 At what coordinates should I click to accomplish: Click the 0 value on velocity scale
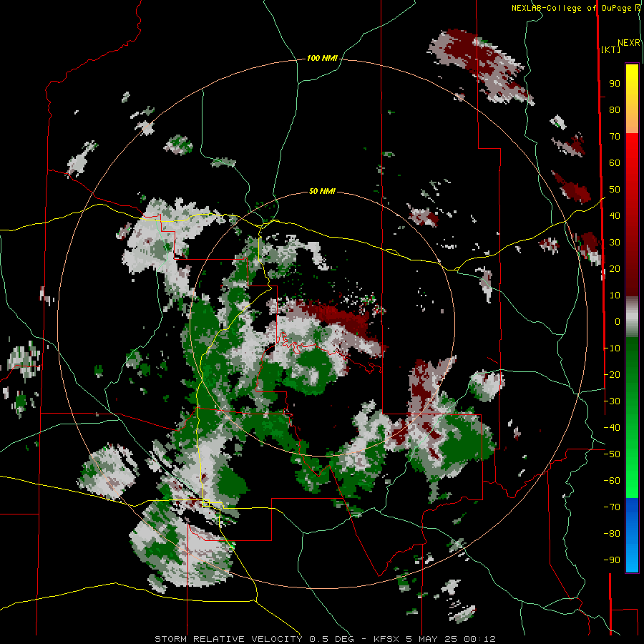(618, 321)
